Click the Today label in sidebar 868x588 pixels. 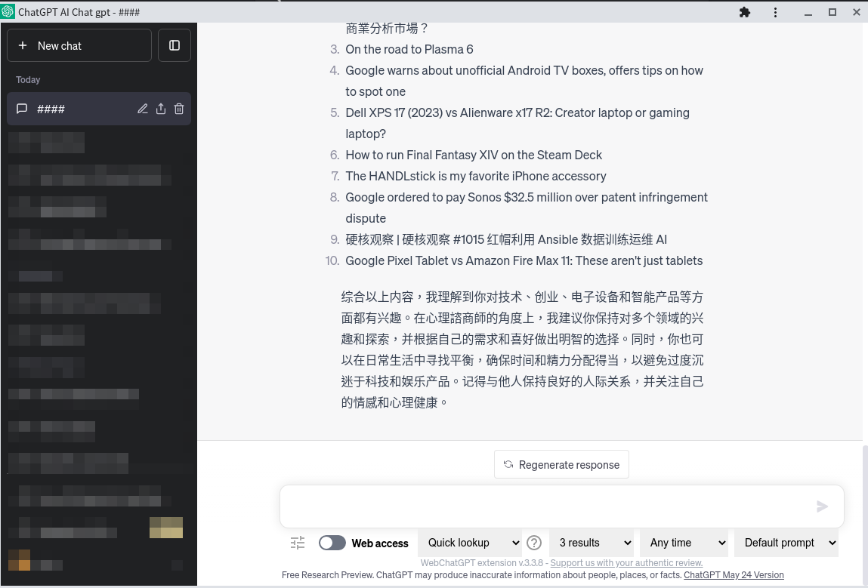coord(28,80)
